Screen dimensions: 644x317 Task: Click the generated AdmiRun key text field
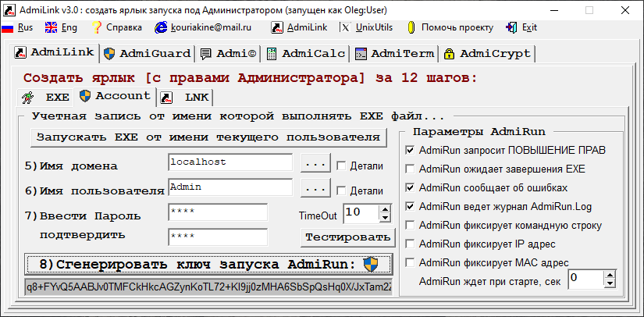click(208, 288)
